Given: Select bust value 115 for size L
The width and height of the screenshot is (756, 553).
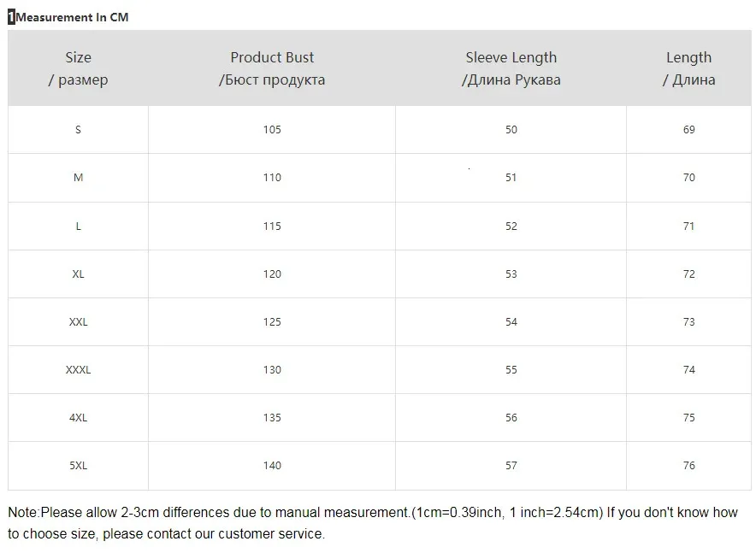Looking at the screenshot, I should 272,226.
